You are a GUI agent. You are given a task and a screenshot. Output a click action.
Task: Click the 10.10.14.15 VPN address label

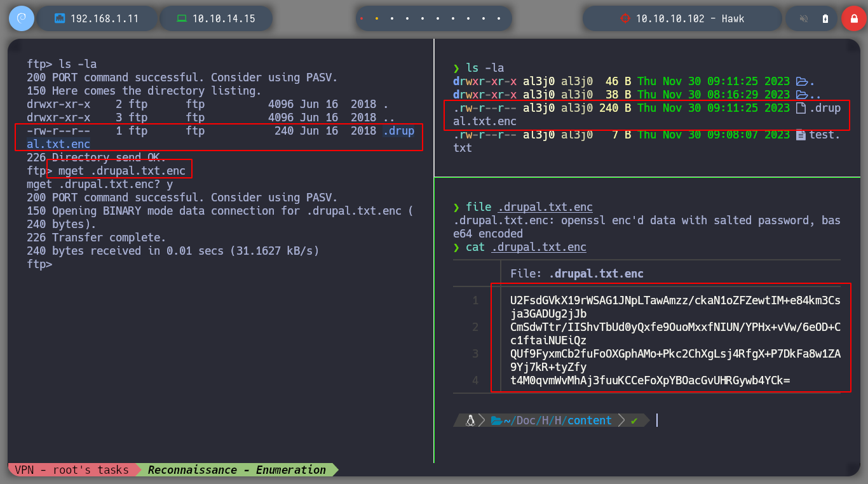pos(224,18)
